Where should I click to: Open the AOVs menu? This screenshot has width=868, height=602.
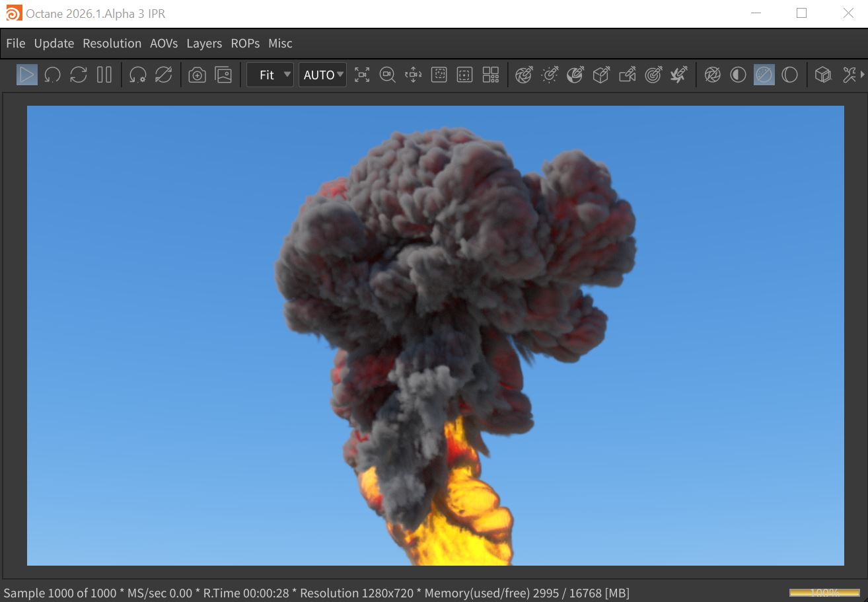pos(164,44)
